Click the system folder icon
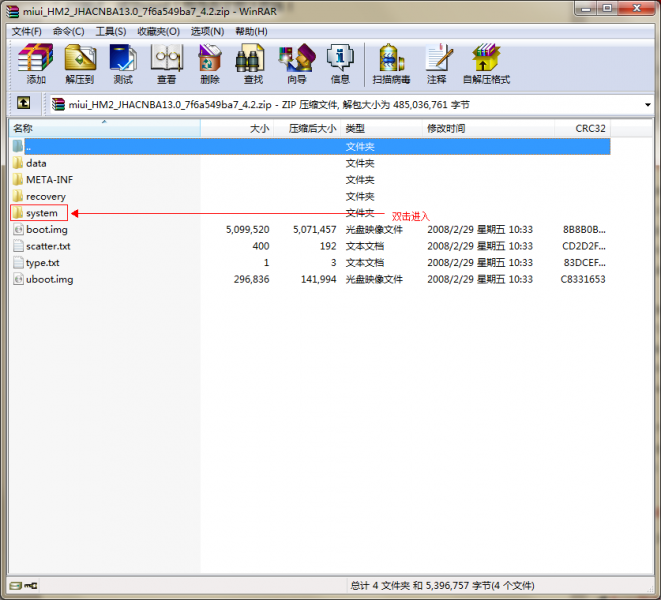661x600 pixels. (18, 213)
